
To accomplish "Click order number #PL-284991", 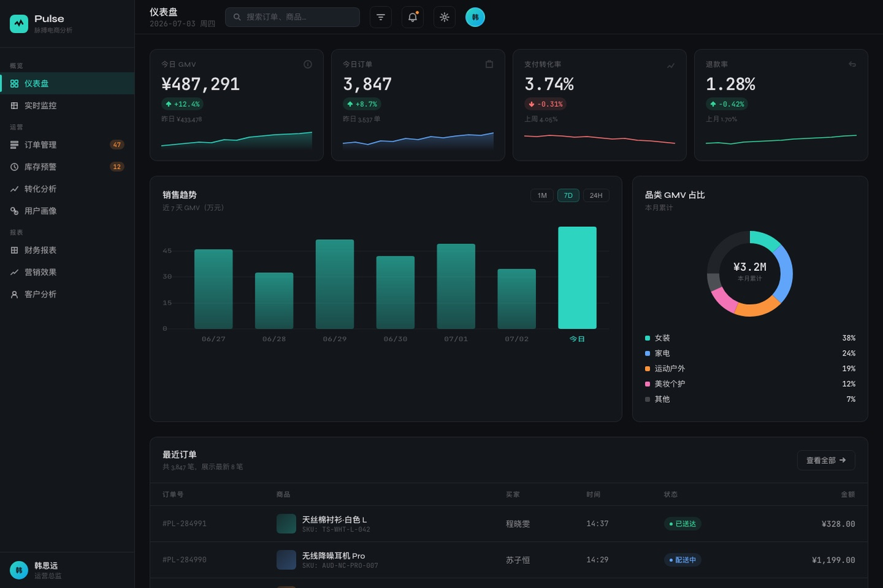I will pos(185,524).
